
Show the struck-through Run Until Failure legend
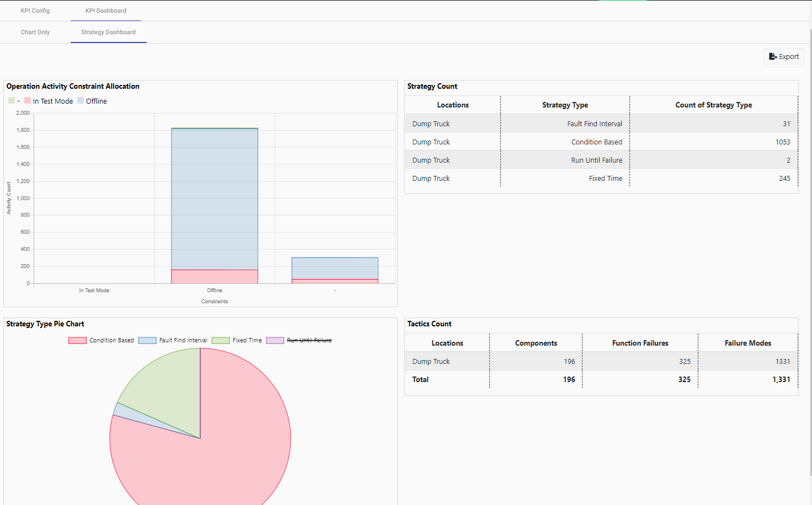point(300,340)
